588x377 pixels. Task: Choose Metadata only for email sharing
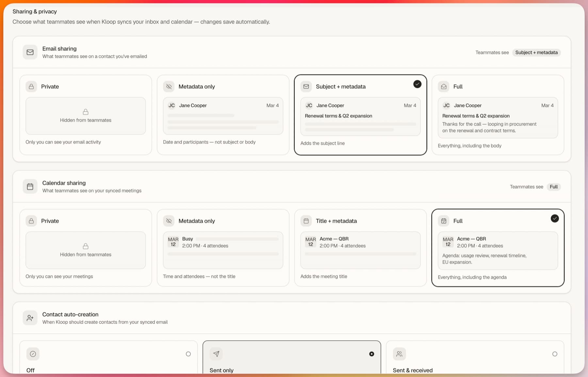click(x=223, y=115)
